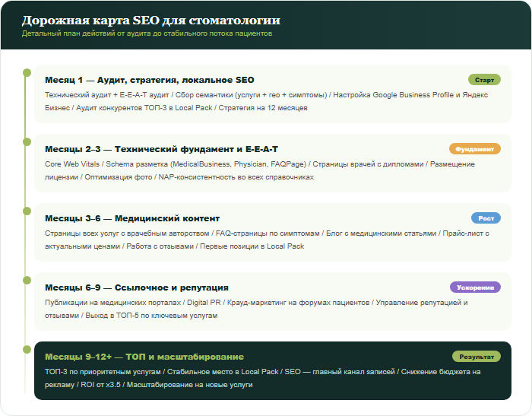Click description starting 'Core Web Vitals / Schema разметка'
The height and width of the screenshot is (416, 532).
tap(260, 170)
